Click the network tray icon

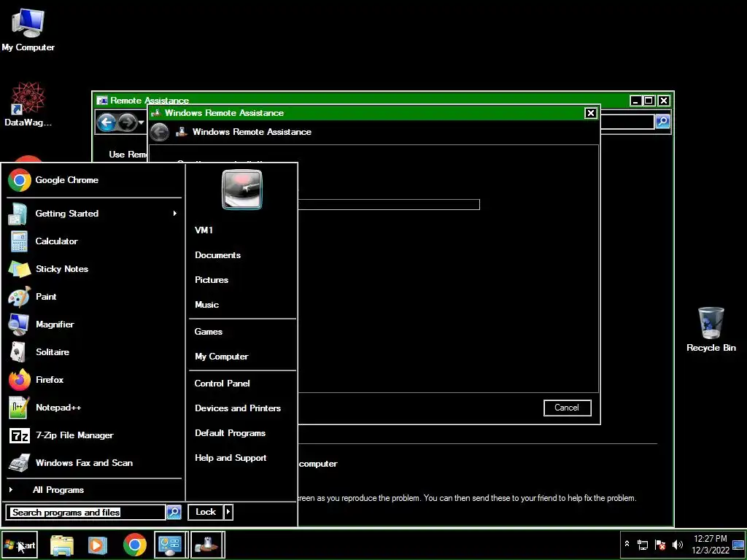tap(643, 545)
